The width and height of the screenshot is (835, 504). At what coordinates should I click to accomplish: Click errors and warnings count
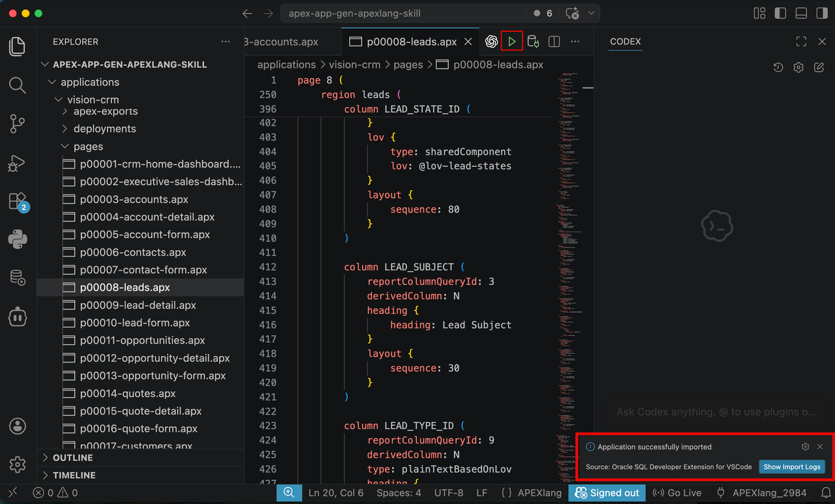(x=55, y=493)
